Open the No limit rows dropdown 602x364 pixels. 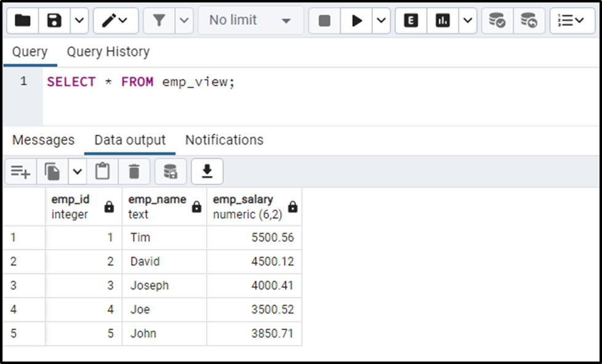(x=251, y=20)
